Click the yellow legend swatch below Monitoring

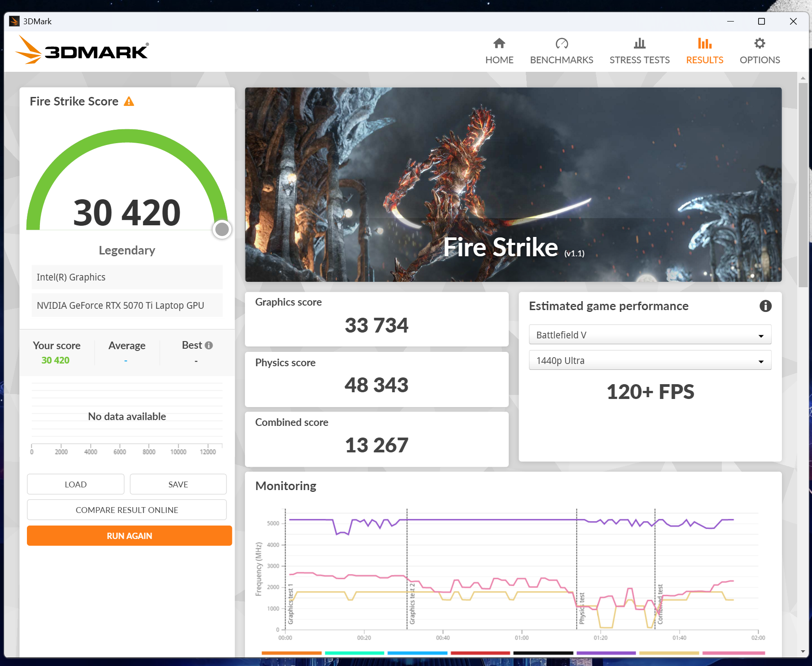tap(669, 653)
